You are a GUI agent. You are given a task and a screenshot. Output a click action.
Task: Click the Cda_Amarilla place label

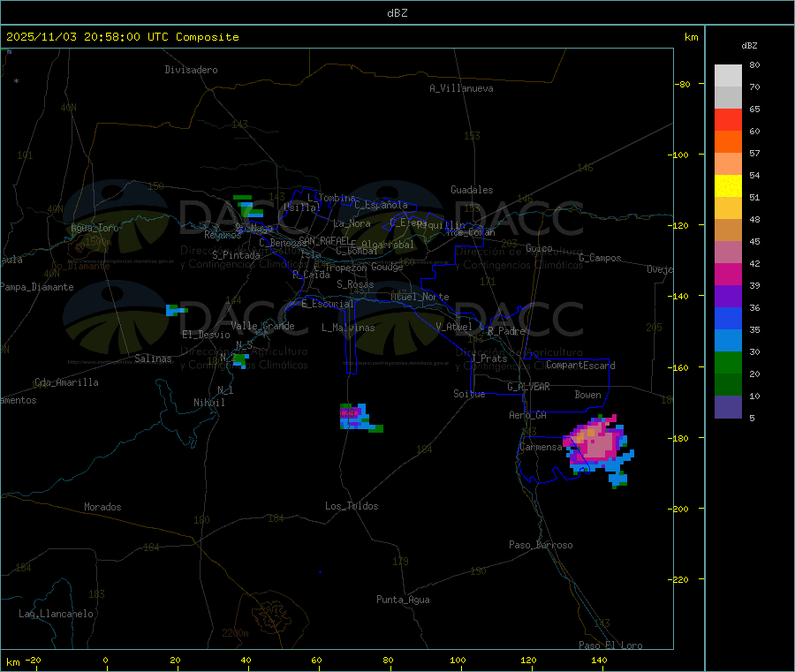(x=66, y=382)
